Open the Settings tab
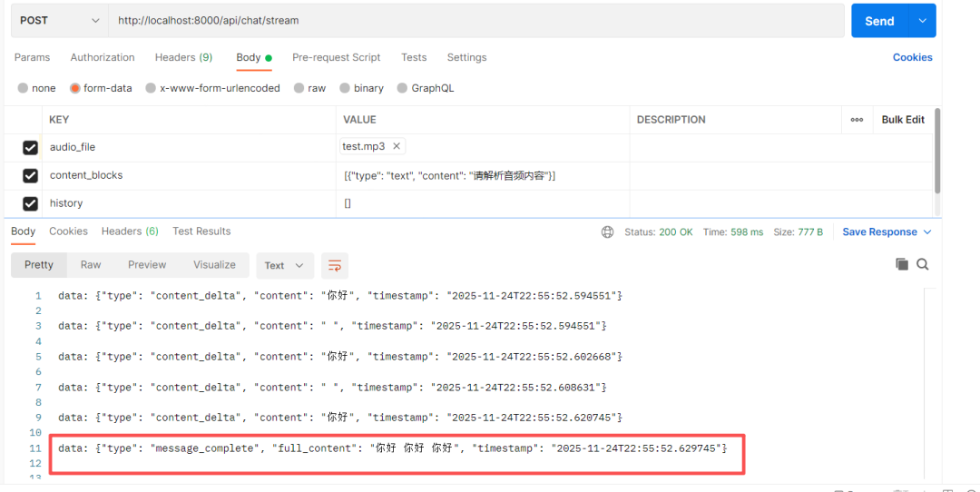 tap(467, 57)
